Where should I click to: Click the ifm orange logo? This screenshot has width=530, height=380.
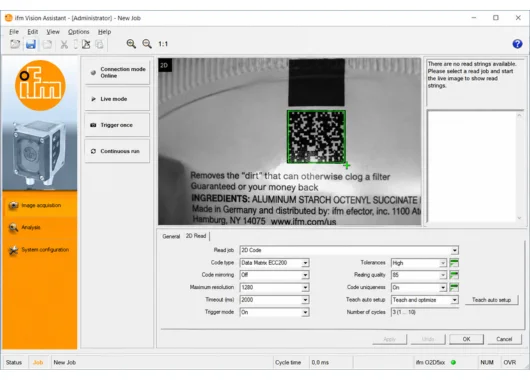40,85
